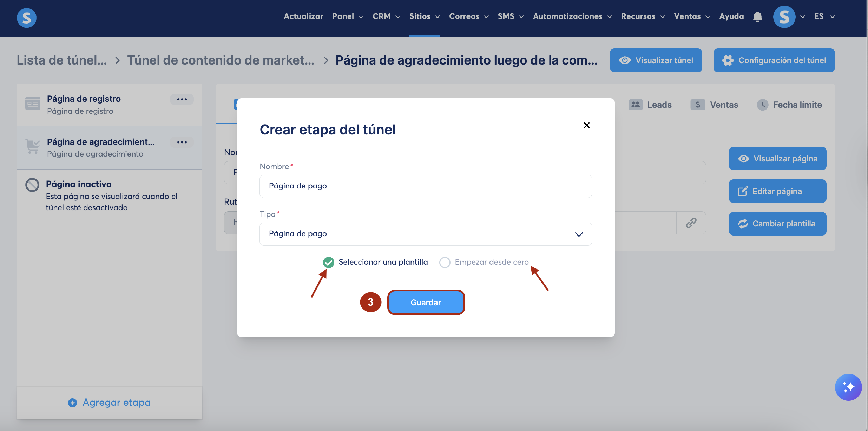The width and height of the screenshot is (868, 431).
Task: Click the Nombre input field in dialog
Action: coord(426,186)
